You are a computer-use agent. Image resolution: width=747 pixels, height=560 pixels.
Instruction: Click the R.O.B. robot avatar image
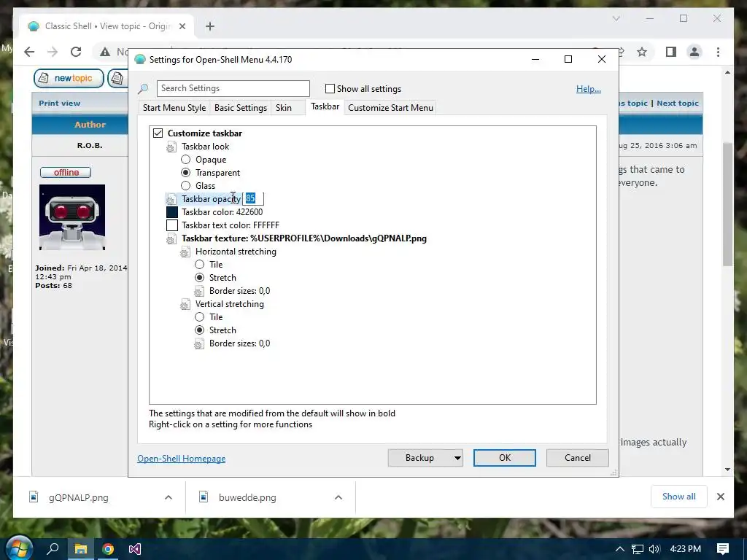[72, 217]
